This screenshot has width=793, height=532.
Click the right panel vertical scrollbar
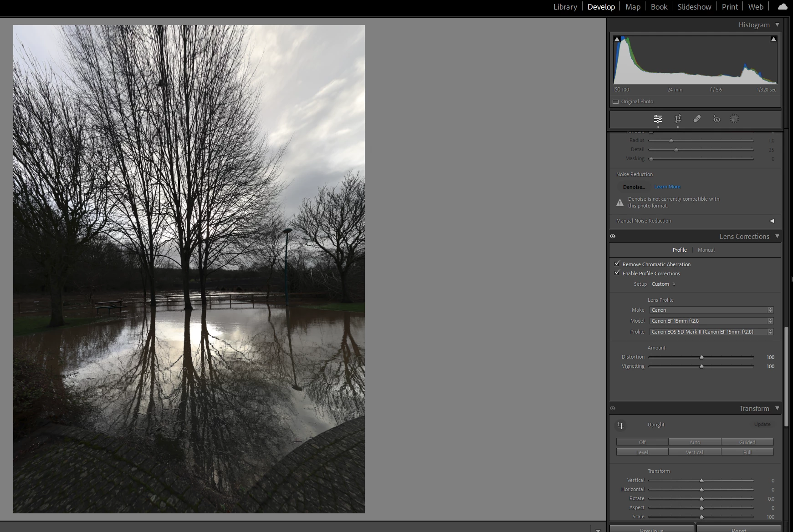click(787, 376)
